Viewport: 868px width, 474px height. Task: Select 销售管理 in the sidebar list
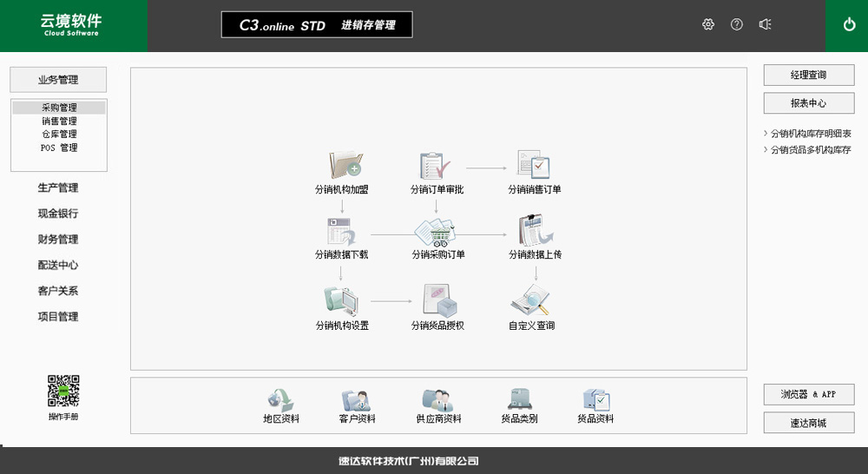pos(59,122)
